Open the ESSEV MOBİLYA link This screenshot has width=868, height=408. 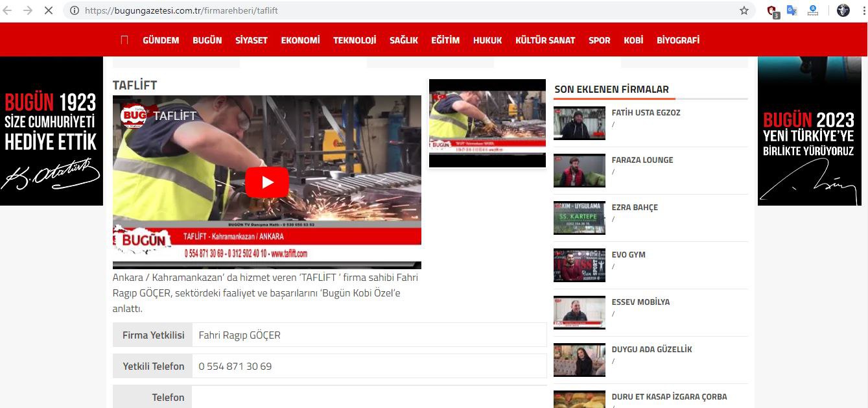[x=640, y=302]
